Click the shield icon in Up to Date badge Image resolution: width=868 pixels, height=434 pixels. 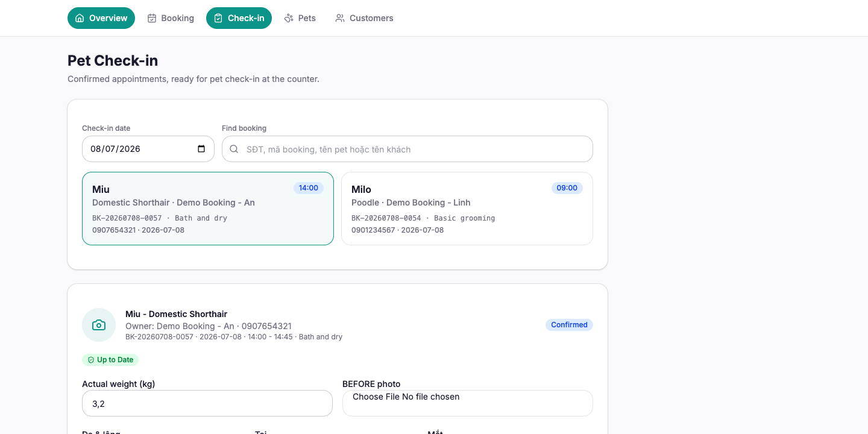pyautogui.click(x=91, y=360)
